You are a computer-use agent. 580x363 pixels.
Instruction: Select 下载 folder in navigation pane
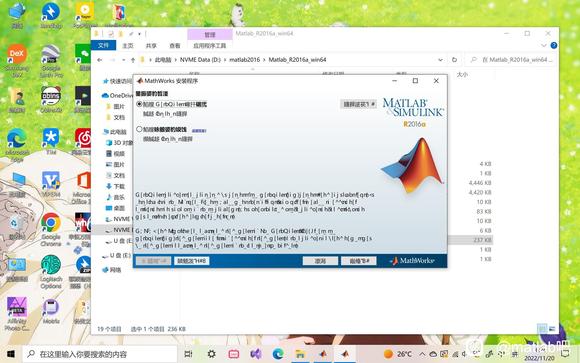pos(115,186)
